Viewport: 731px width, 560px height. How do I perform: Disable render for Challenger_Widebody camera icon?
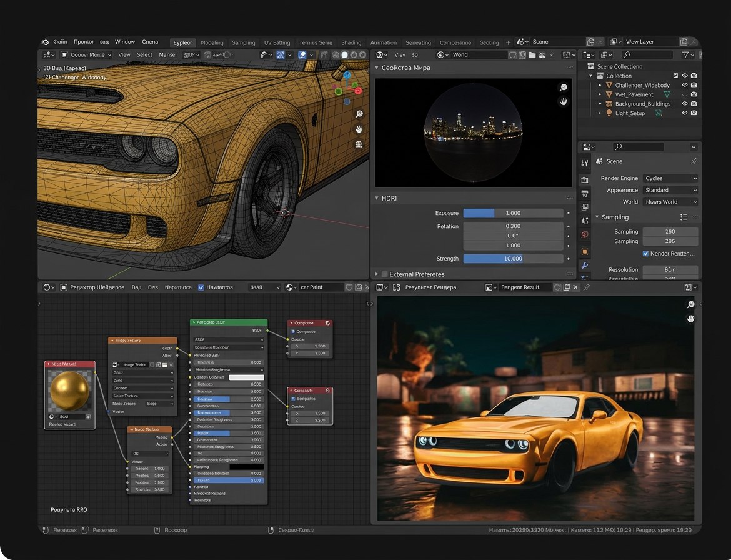click(x=694, y=86)
